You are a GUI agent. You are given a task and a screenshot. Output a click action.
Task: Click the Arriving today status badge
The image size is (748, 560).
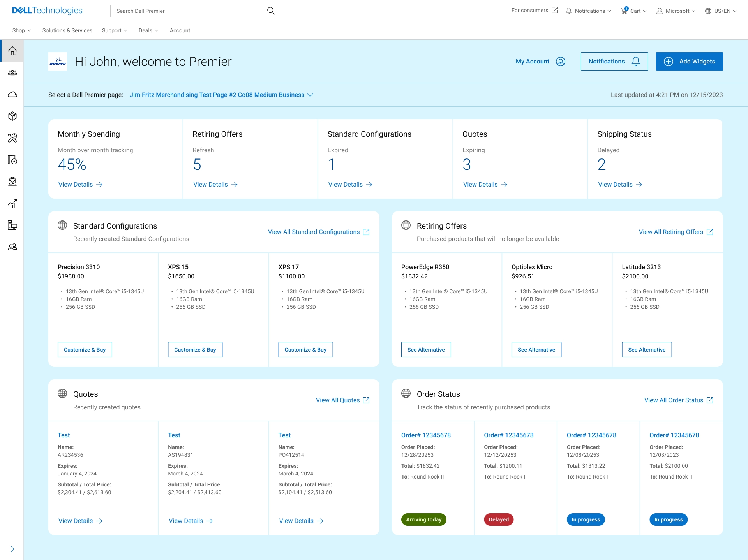click(x=424, y=519)
